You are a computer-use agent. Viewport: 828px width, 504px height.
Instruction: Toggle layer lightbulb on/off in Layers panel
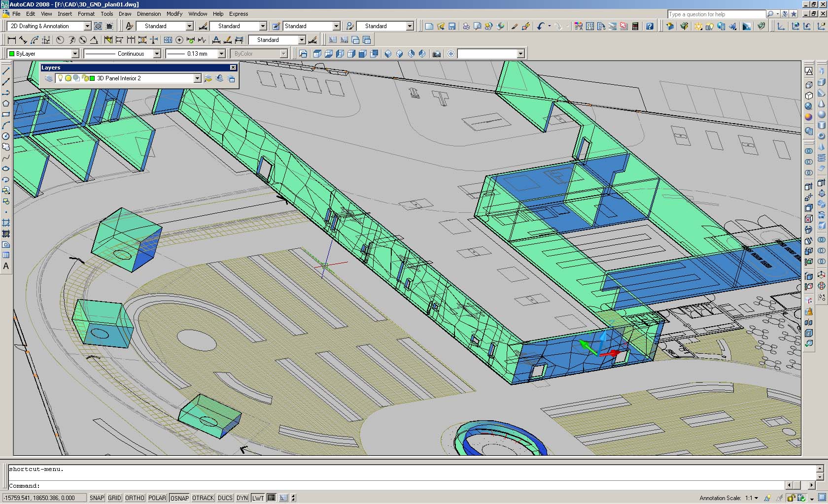tap(61, 78)
